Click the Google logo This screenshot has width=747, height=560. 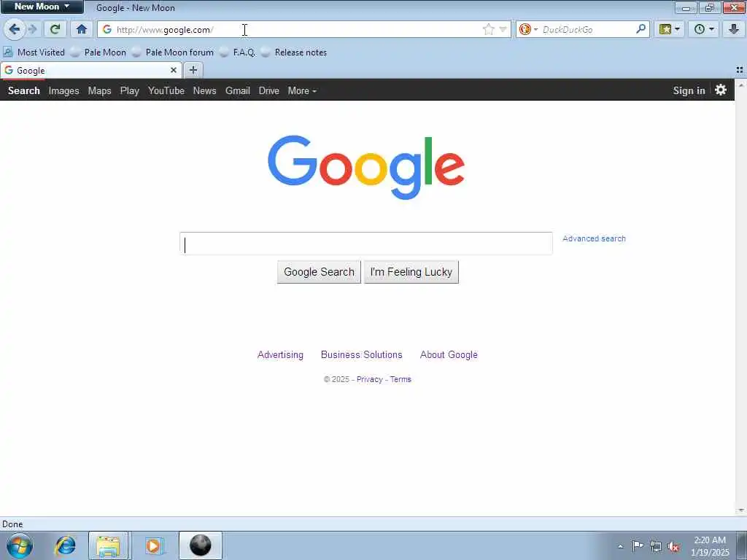[366, 167]
